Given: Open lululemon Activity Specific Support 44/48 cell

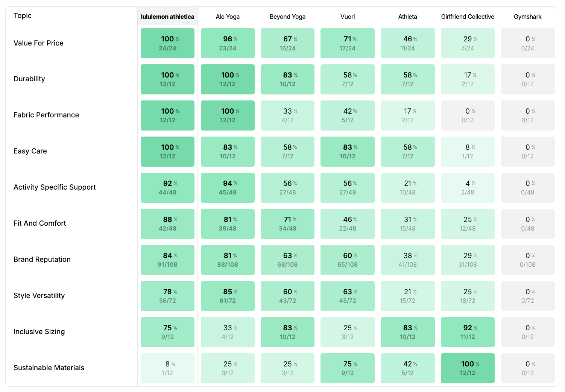Looking at the screenshot, I should coord(167,188).
